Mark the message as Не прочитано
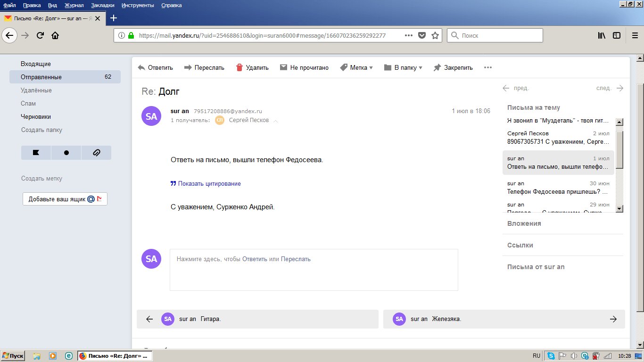The width and height of the screenshot is (644, 362). (304, 67)
